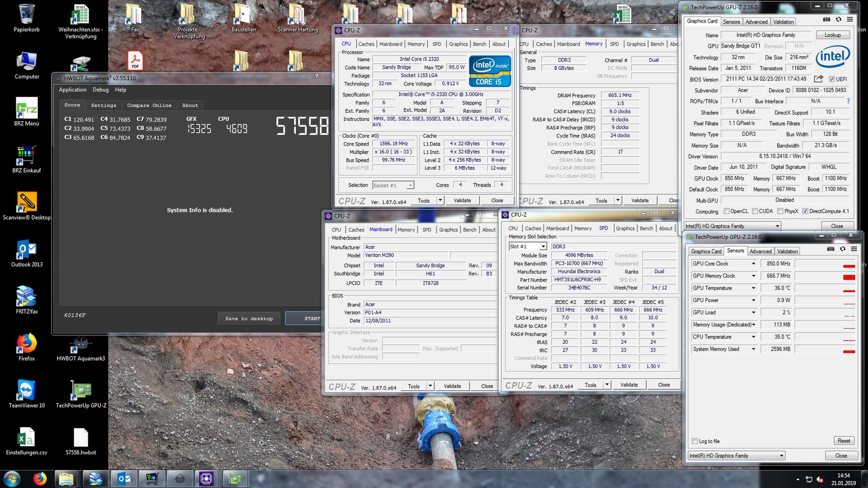Click the BIOS export share icon in GPU-Z
Image resolution: width=868 pixels, height=488 pixels.
(x=818, y=79)
